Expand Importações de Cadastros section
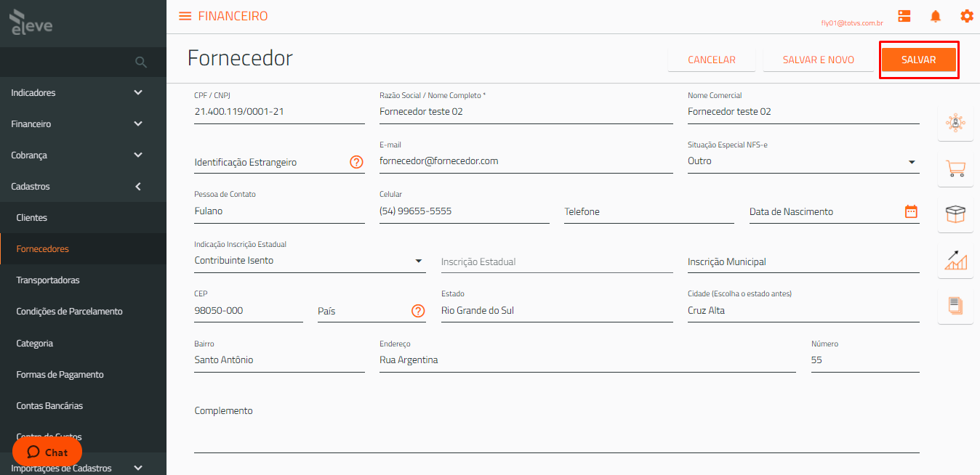This screenshot has height=475, width=980. click(83, 468)
